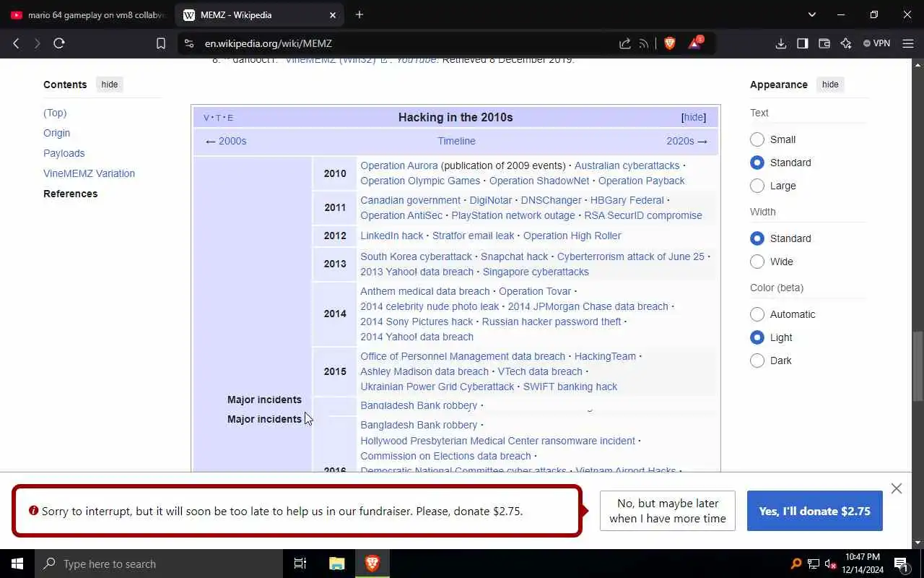Open the taskbar clock and date

[x=862, y=564]
